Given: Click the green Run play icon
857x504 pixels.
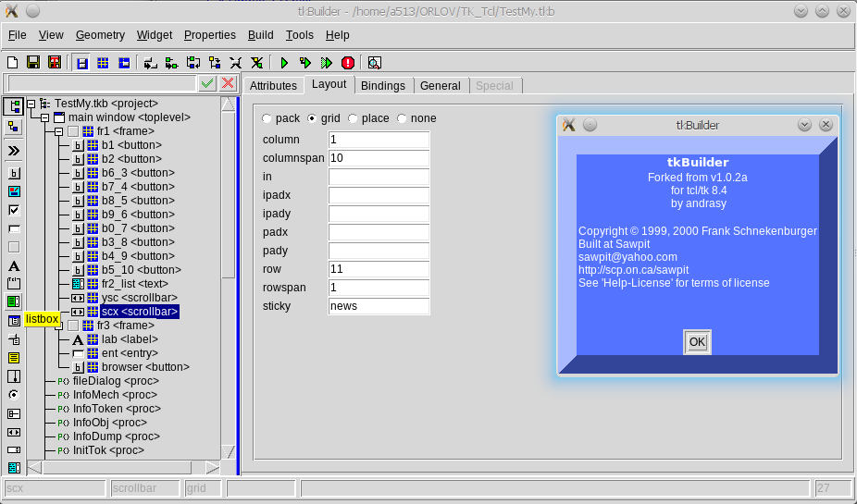Looking at the screenshot, I should 284,63.
